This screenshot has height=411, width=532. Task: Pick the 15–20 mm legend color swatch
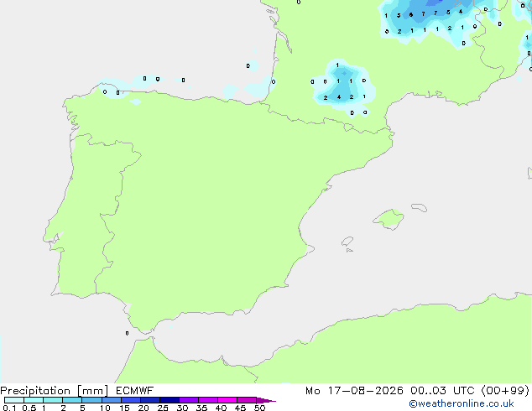[x=130, y=400]
